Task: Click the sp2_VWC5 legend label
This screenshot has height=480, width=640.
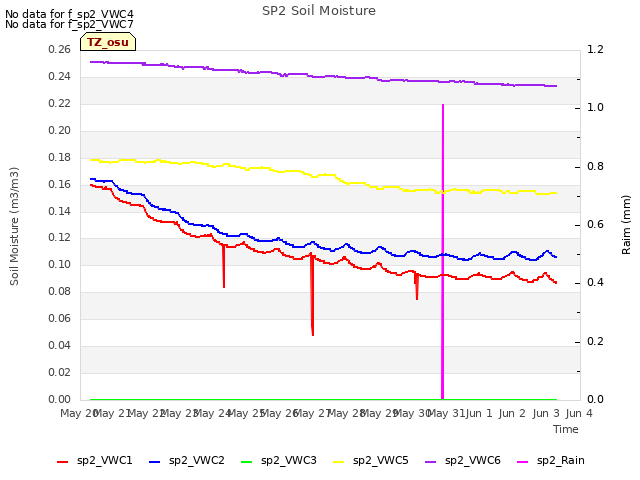Action: pyautogui.click(x=380, y=460)
